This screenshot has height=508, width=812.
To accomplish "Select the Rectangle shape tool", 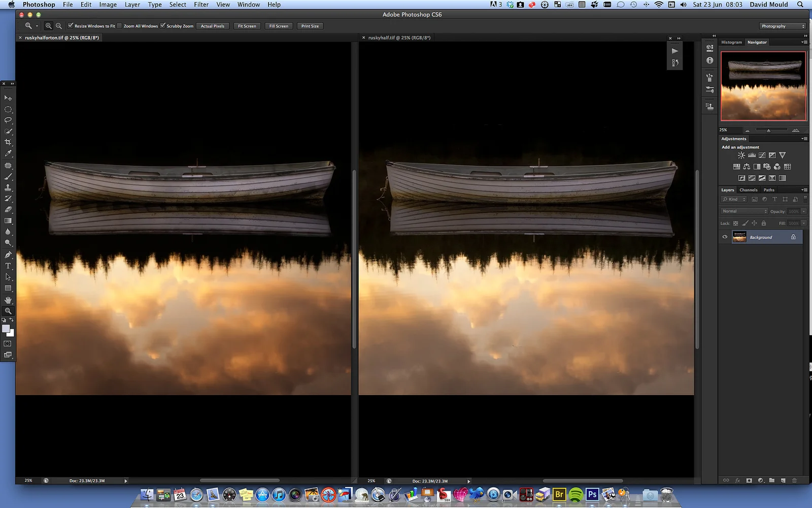I will pos(8,288).
